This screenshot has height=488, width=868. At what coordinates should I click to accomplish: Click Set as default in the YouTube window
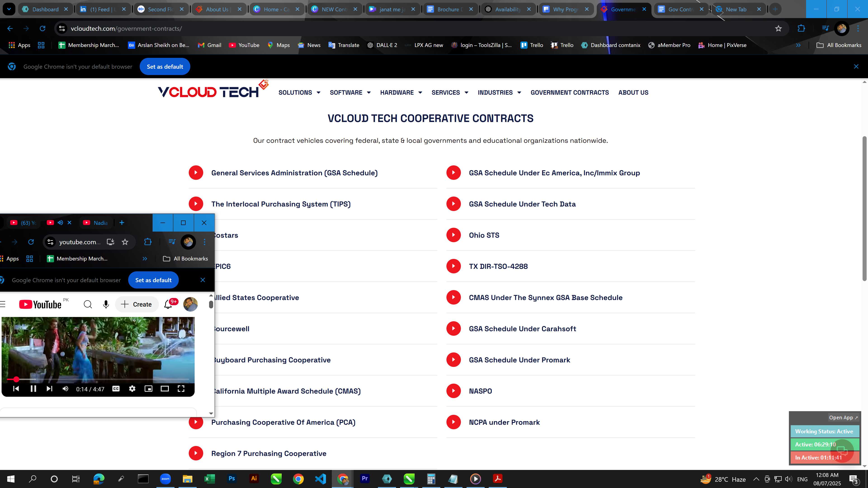click(x=153, y=280)
